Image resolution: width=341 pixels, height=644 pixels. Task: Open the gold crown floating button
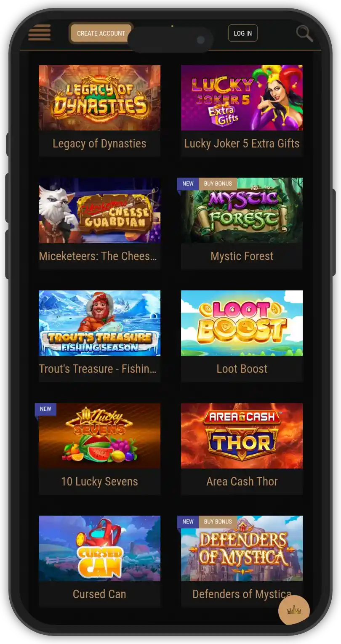[x=294, y=610]
